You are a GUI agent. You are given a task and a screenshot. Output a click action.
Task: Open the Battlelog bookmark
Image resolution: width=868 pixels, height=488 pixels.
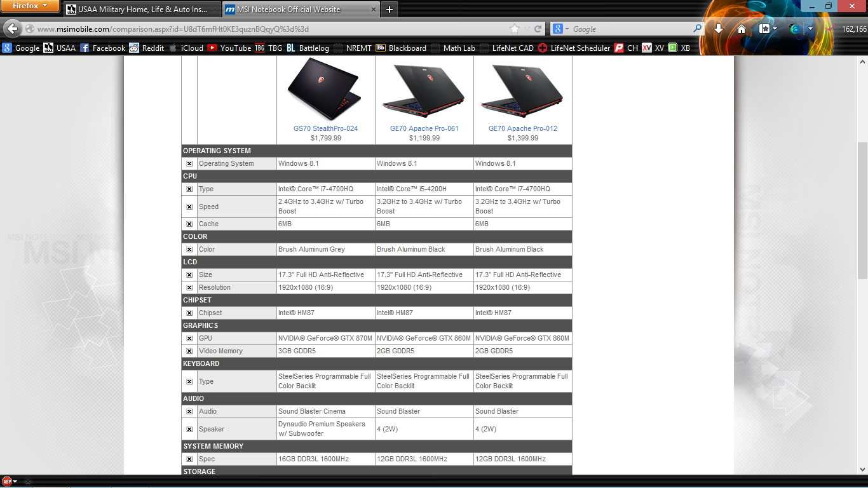(x=308, y=48)
